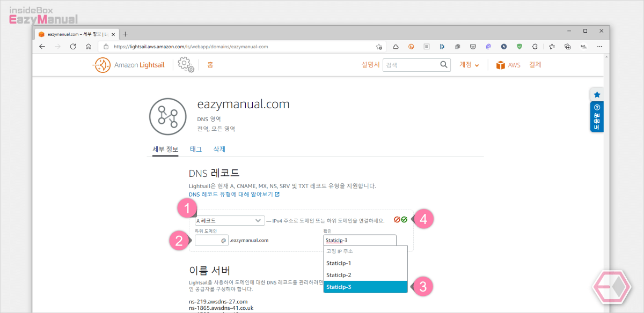The width and height of the screenshot is (644, 313).
Task: Click ns-219.awsdns-27.com name server text
Action: point(218,302)
